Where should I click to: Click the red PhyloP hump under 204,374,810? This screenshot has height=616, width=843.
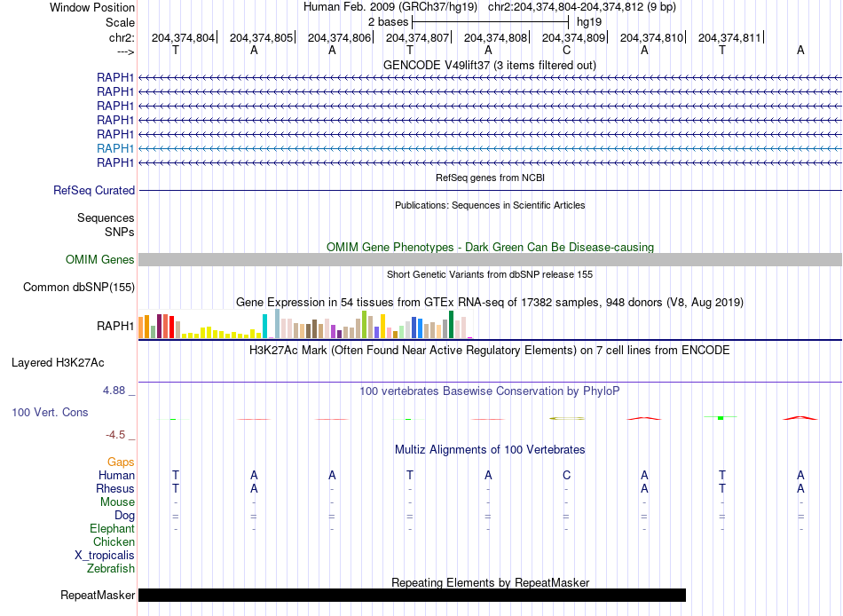(644, 418)
